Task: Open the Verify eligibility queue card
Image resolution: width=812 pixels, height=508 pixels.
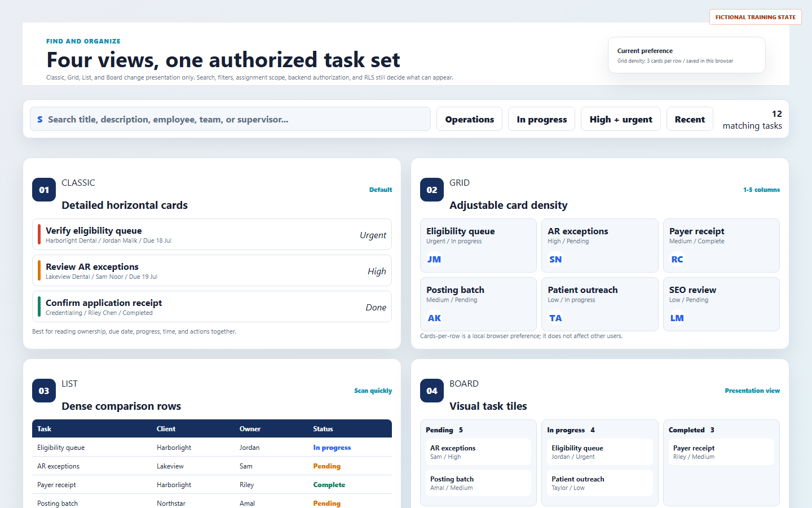Action: point(212,234)
